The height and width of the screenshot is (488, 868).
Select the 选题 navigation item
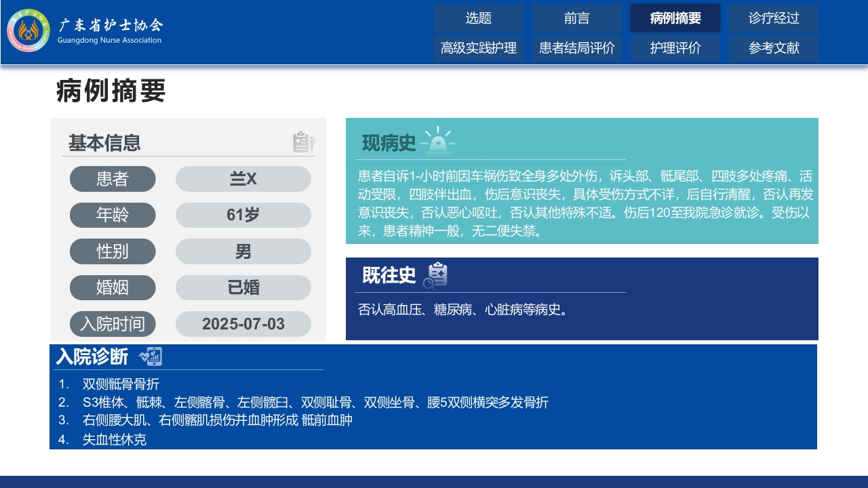coord(478,18)
